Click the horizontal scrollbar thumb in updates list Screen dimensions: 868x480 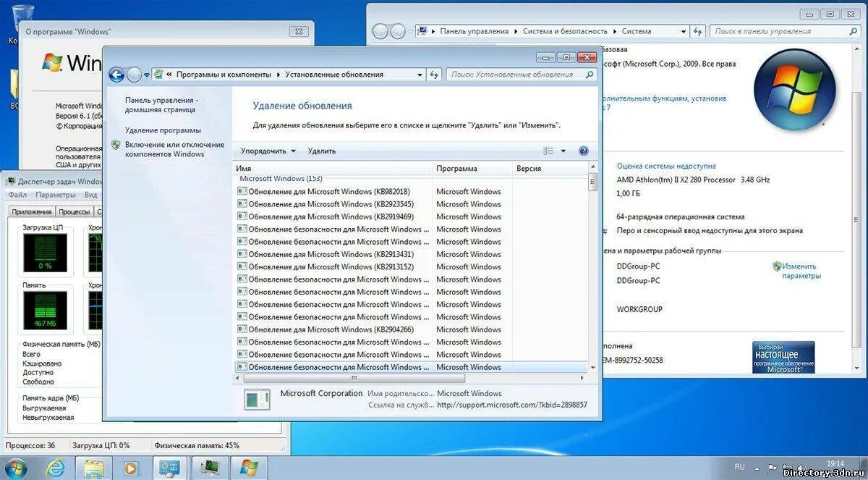pos(354,377)
